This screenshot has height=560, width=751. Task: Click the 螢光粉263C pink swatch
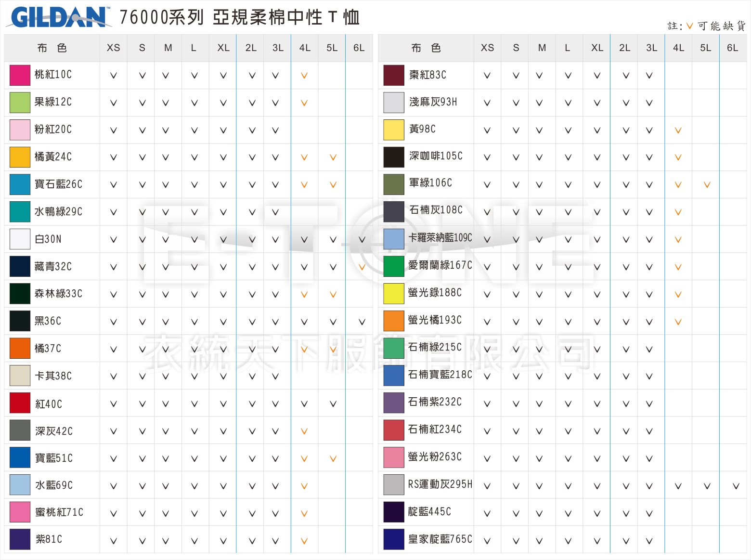(394, 457)
